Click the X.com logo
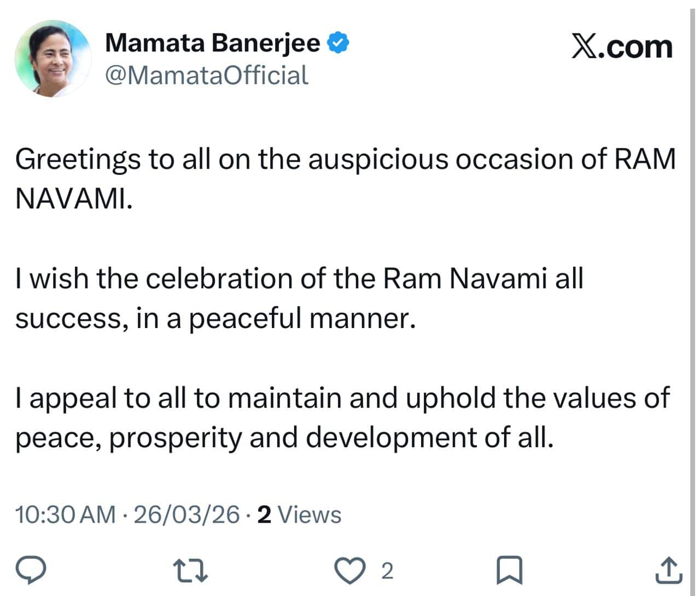700x596 pixels. tap(622, 47)
